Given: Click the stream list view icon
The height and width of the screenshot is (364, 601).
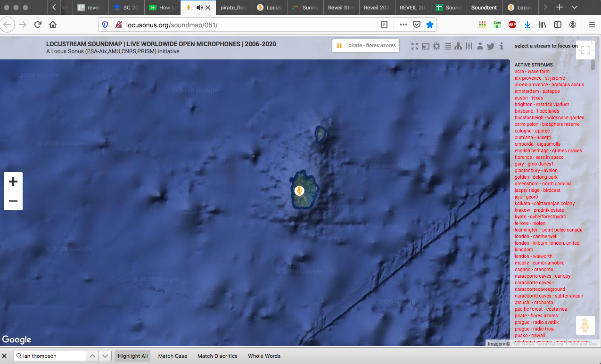Looking at the screenshot, I should point(447,46).
